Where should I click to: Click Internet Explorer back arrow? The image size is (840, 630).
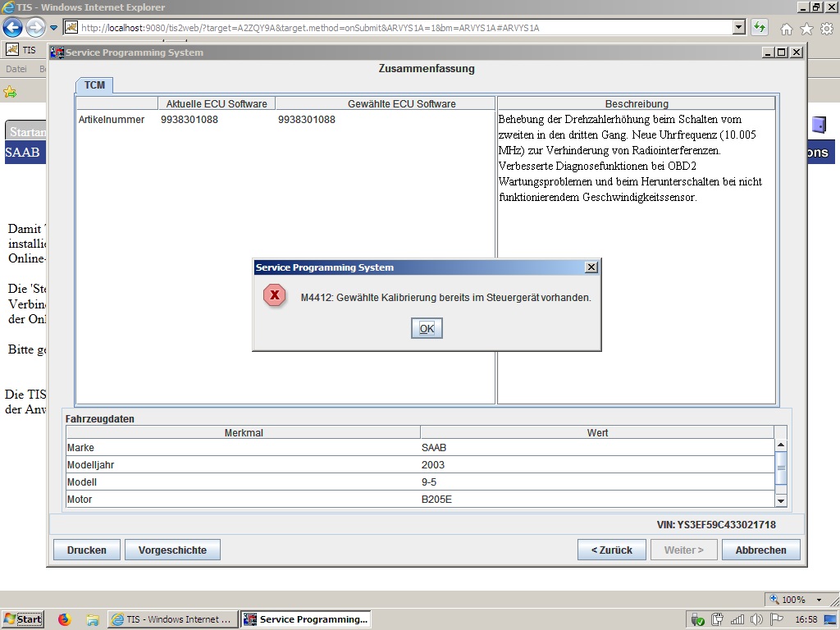13,27
